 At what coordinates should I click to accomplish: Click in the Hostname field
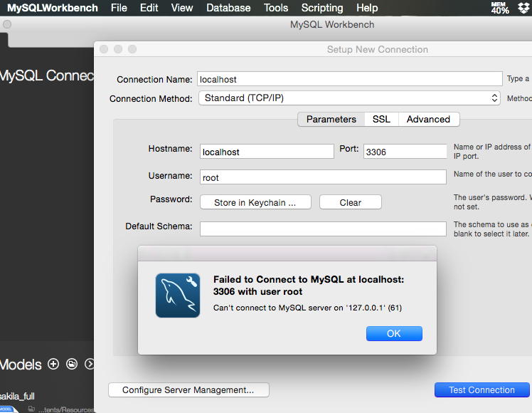(x=267, y=152)
